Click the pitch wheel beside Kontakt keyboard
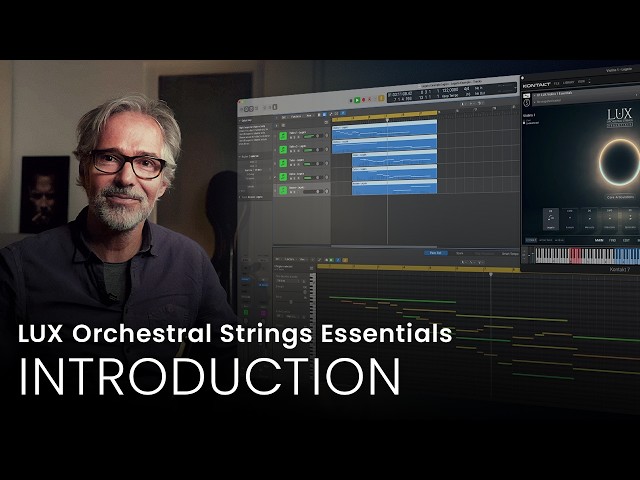Viewport: 640px width, 480px height. (529, 256)
